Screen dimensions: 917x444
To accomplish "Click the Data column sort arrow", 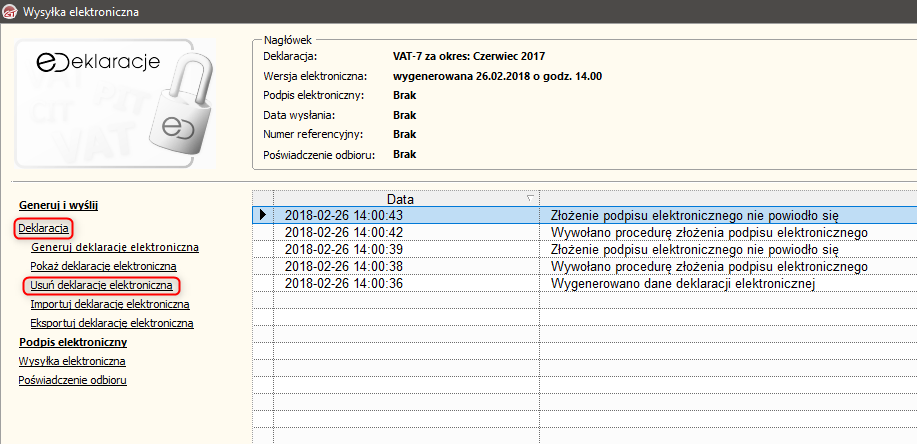I will (530, 198).
